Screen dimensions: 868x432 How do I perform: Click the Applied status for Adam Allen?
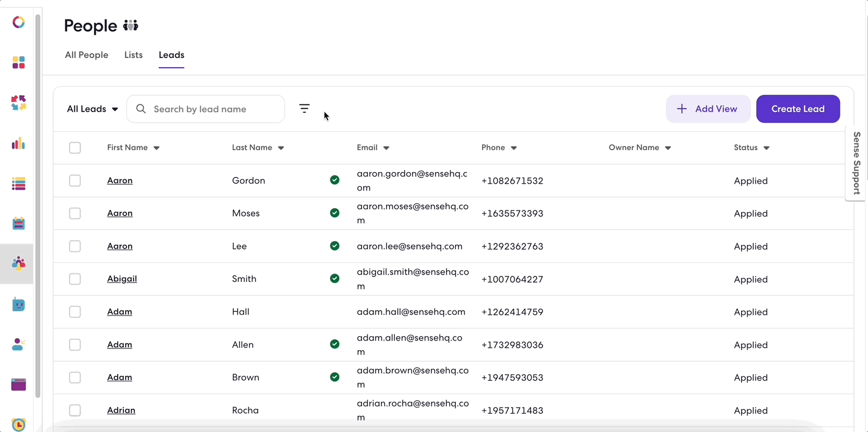click(751, 345)
